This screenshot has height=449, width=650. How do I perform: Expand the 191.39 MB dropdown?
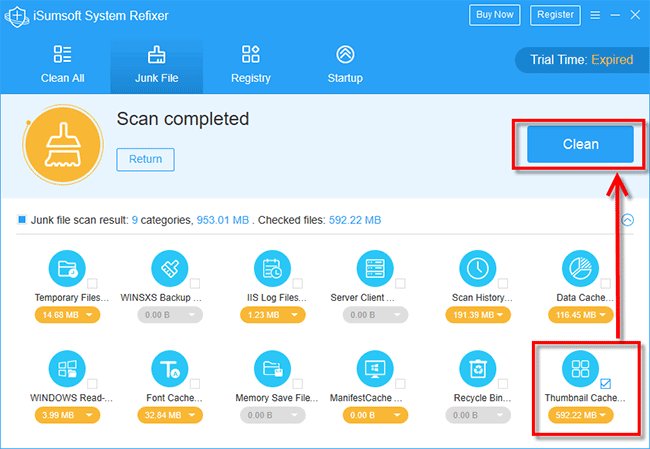coord(478,315)
